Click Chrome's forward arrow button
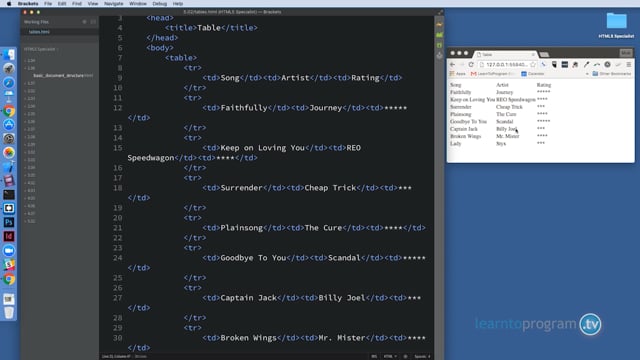This screenshot has height=360, width=640. point(462,64)
